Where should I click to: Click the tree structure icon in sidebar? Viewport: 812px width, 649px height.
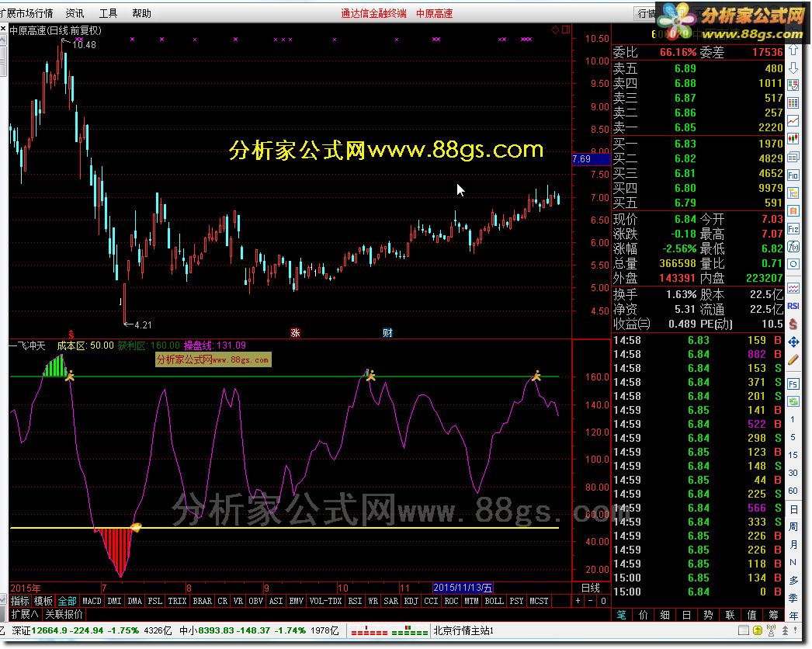coord(793,193)
